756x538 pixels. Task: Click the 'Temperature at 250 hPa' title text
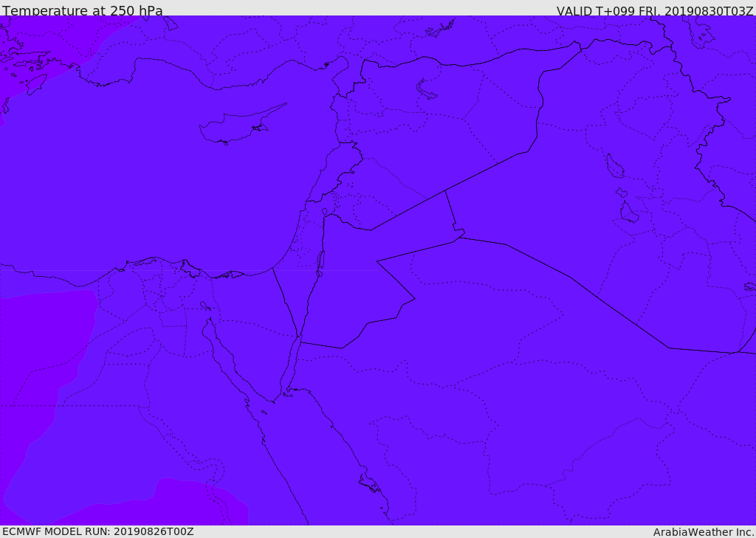(83, 10)
